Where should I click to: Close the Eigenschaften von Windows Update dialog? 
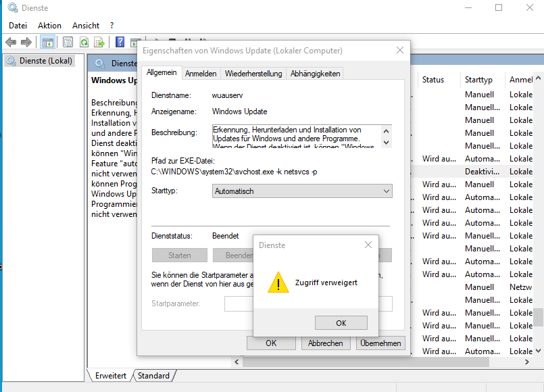click(400, 50)
